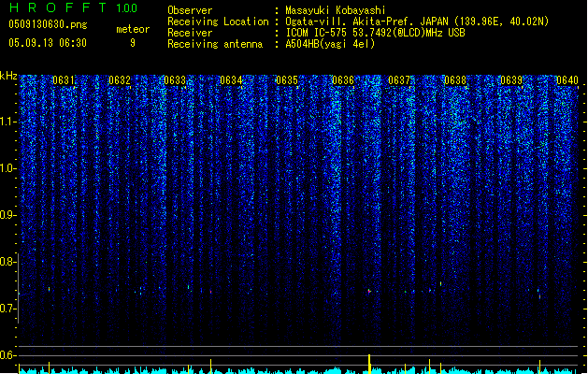Click the 0631 time marker

click(x=64, y=80)
